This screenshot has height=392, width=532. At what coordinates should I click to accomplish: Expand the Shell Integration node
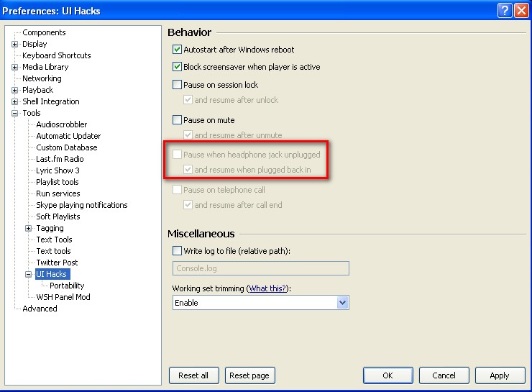pyautogui.click(x=14, y=102)
